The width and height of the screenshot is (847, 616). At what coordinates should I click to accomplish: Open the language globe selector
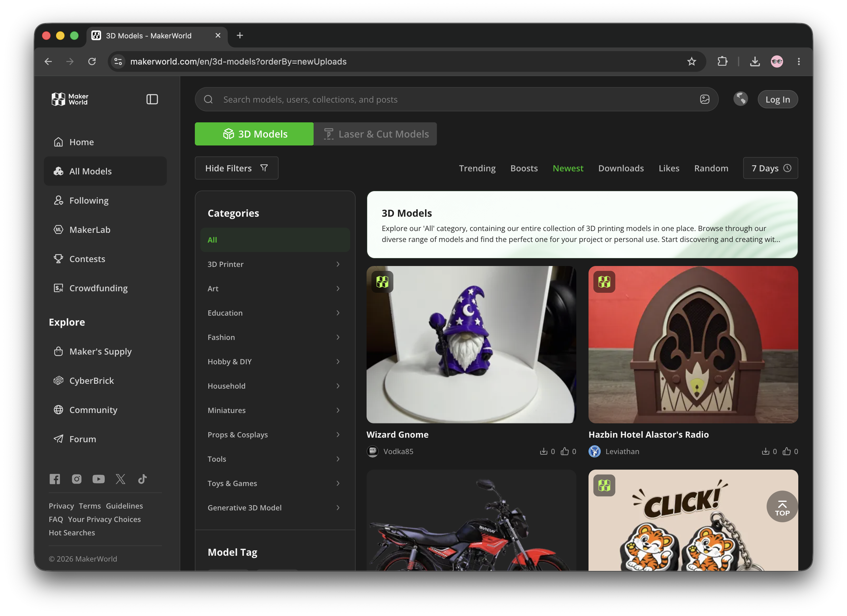(x=740, y=99)
